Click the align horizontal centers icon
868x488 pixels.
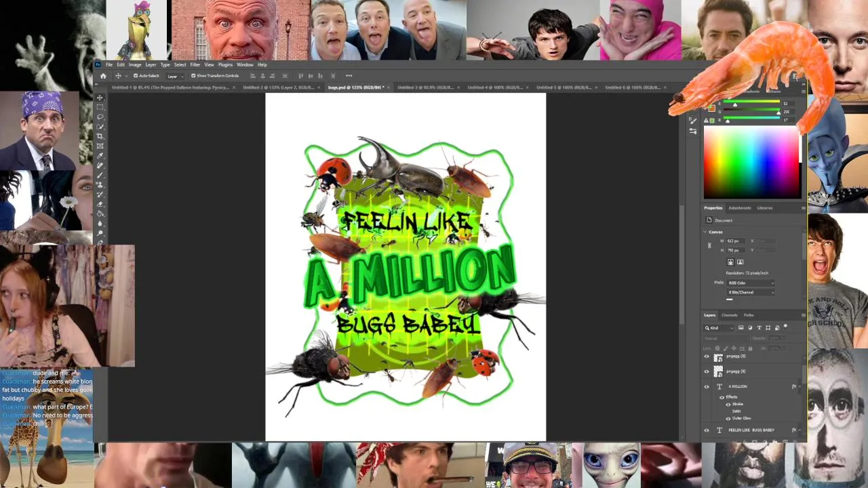(262, 76)
